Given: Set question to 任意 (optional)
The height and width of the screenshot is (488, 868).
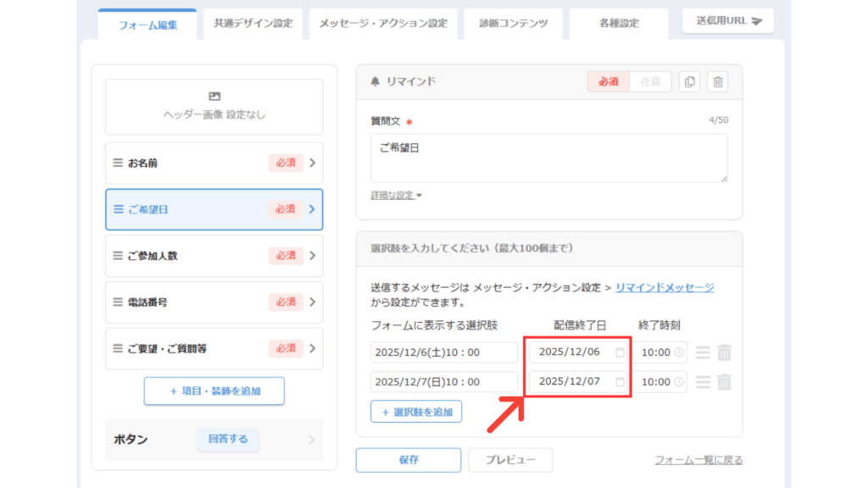Looking at the screenshot, I should click(650, 81).
